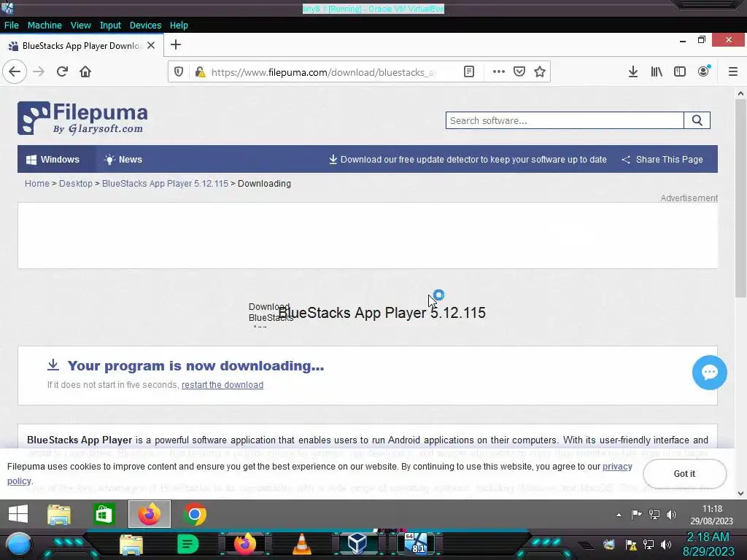The width and height of the screenshot is (747, 560).
Task: Download the free update detector link
Action: click(x=468, y=160)
